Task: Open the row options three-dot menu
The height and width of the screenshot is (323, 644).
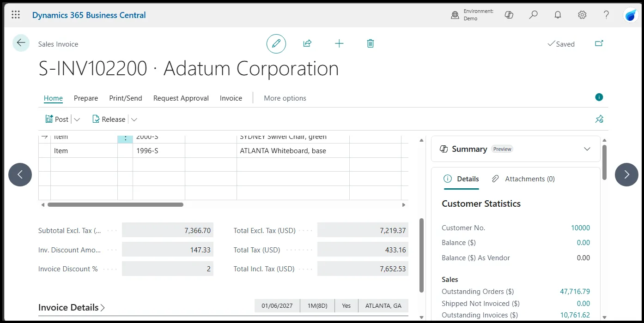Action: click(125, 138)
